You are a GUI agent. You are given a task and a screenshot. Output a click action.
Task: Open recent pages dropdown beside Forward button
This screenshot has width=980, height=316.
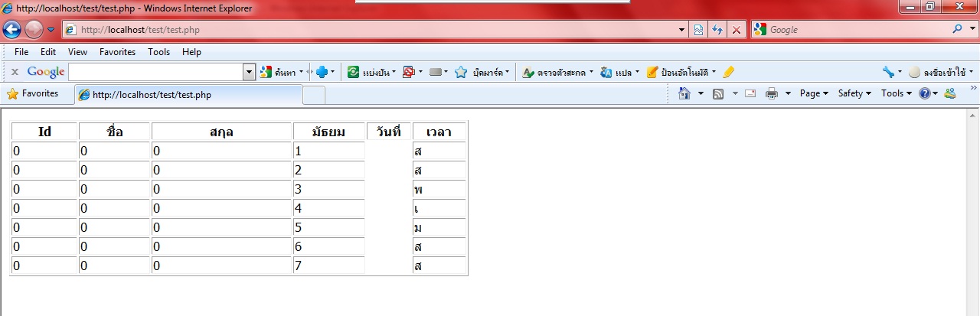51,30
